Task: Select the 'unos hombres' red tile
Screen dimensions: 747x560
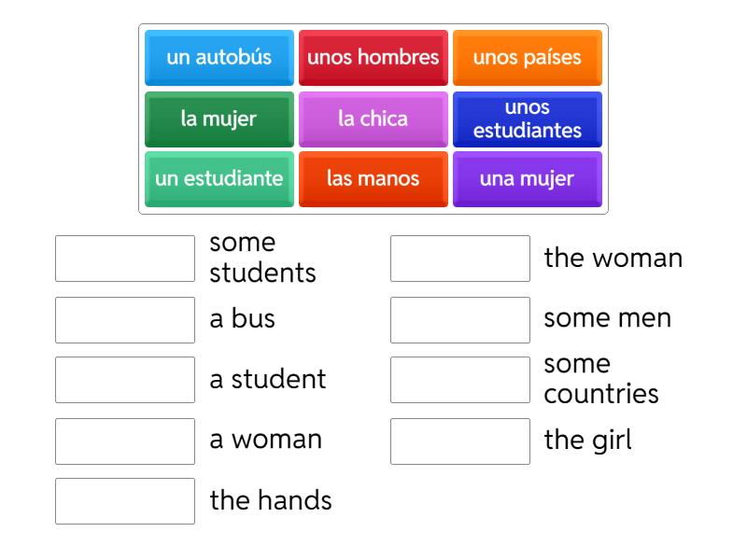Action: (x=373, y=58)
